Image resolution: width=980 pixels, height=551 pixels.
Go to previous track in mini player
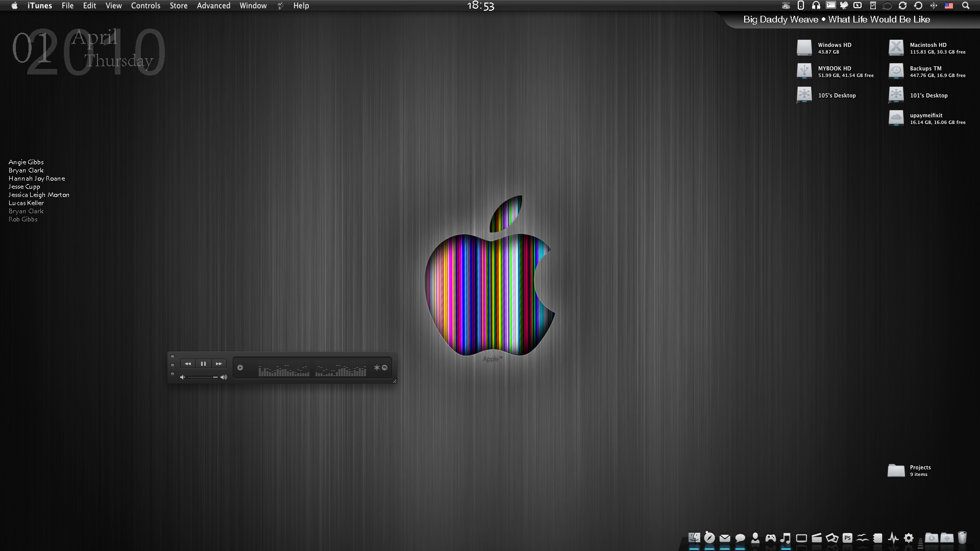pos(188,364)
